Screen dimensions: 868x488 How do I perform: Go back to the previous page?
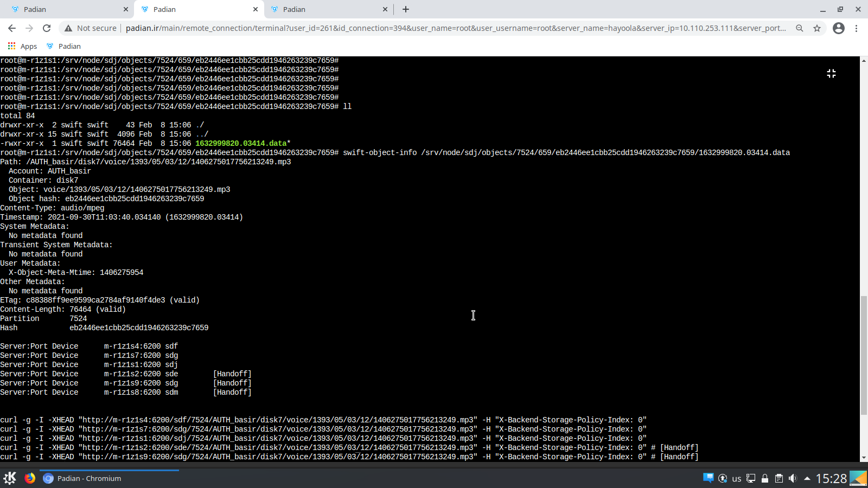tap(12, 28)
